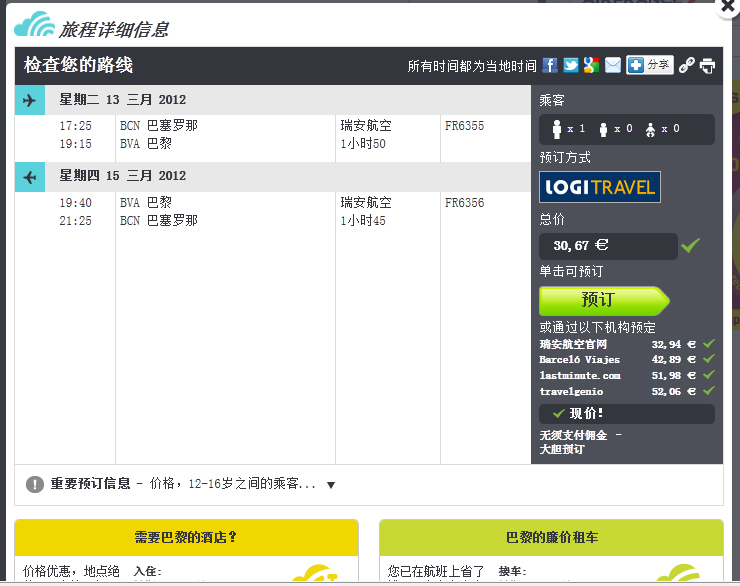Print the itinerary with printer icon
This screenshot has width=740, height=586.
click(707, 65)
